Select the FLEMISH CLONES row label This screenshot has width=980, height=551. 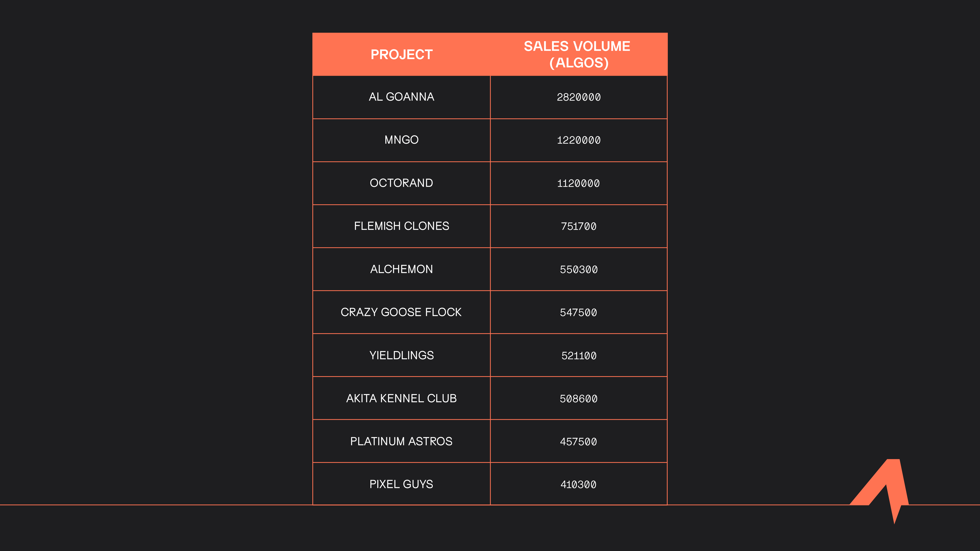coord(401,226)
